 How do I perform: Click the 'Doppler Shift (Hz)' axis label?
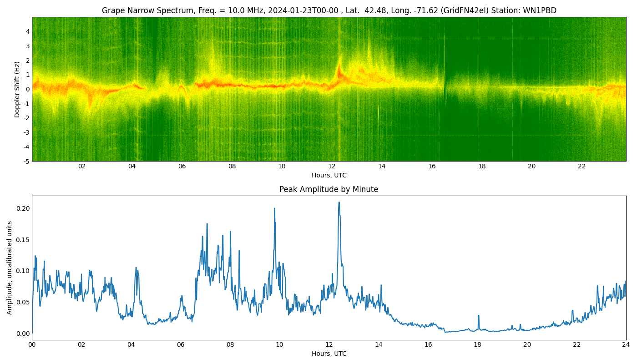click(x=17, y=89)
